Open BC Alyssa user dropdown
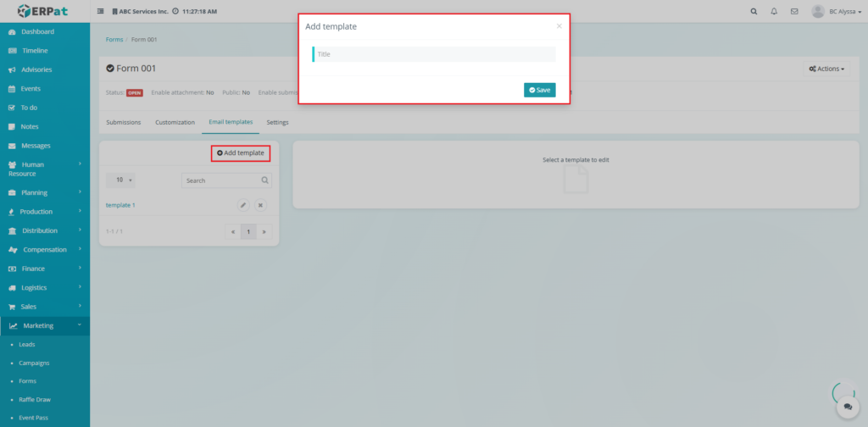 tap(845, 11)
